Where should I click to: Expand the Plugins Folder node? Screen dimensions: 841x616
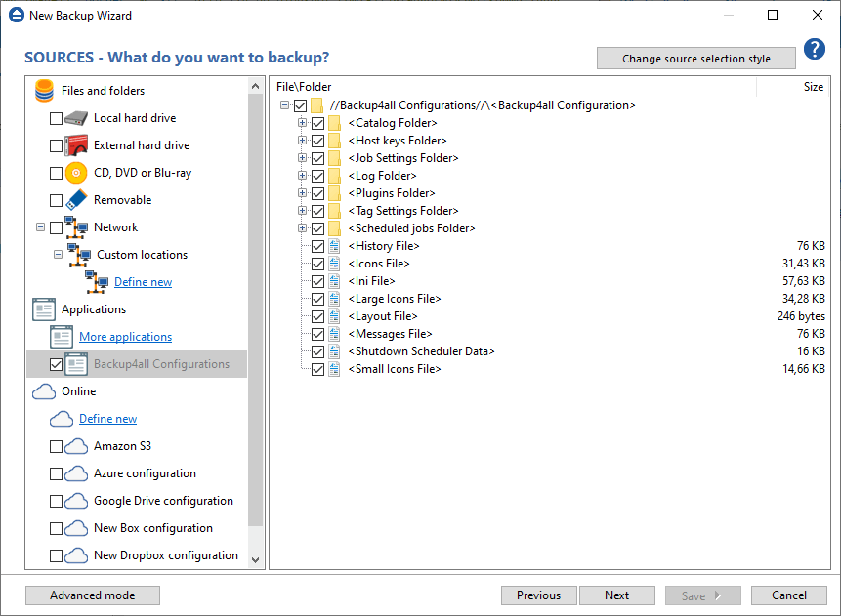303,193
